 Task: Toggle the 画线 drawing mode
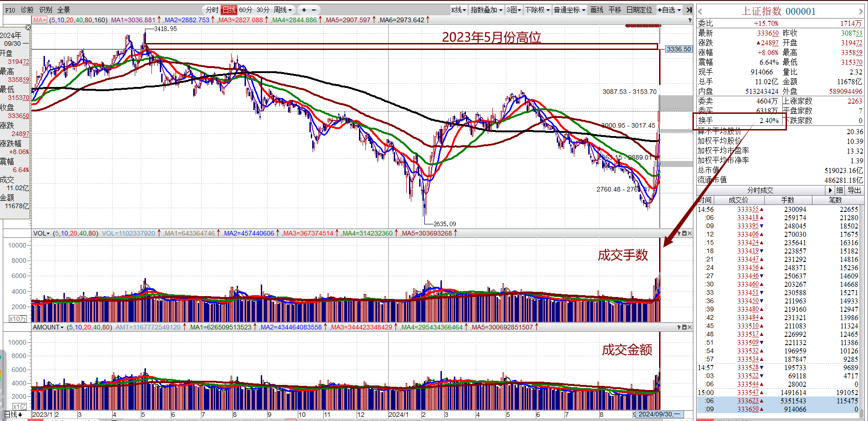click(597, 10)
